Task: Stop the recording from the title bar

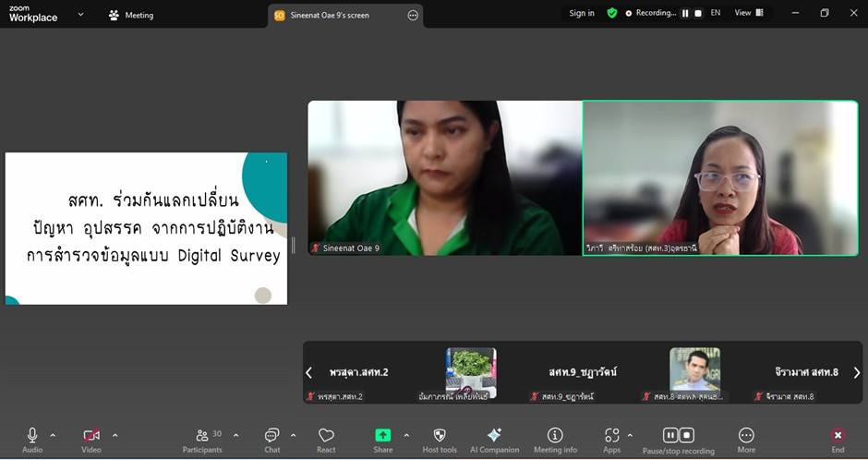Action: [698, 14]
